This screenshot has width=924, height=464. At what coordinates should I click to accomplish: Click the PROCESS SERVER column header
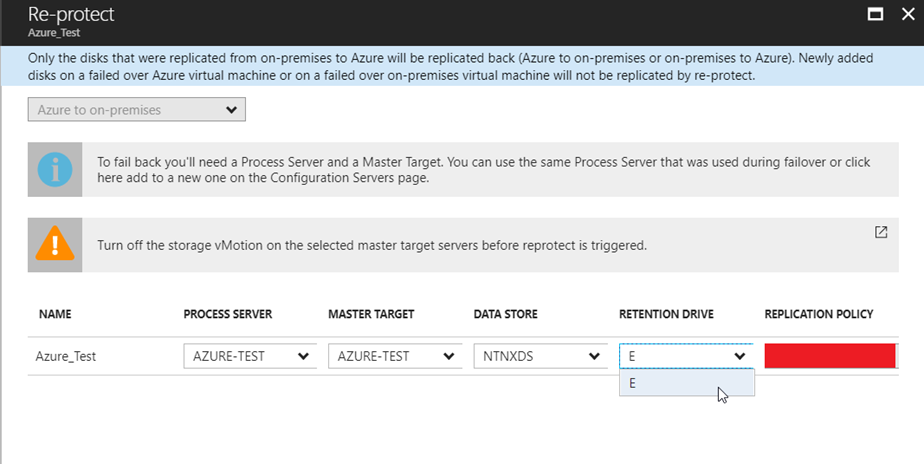(x=228, y=314)
